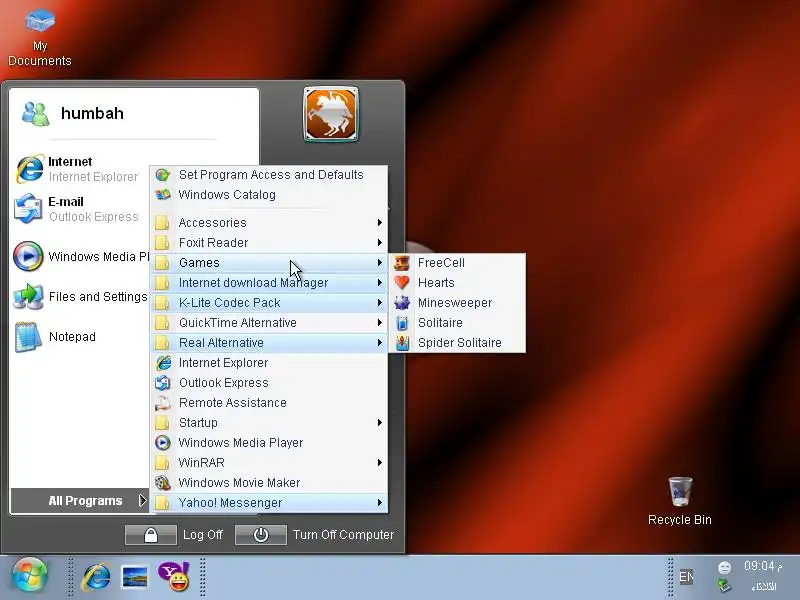Expand the K-Lite Codec Pack submenu arrow
This screenshot has height=600, width=800.
(380, 303)
